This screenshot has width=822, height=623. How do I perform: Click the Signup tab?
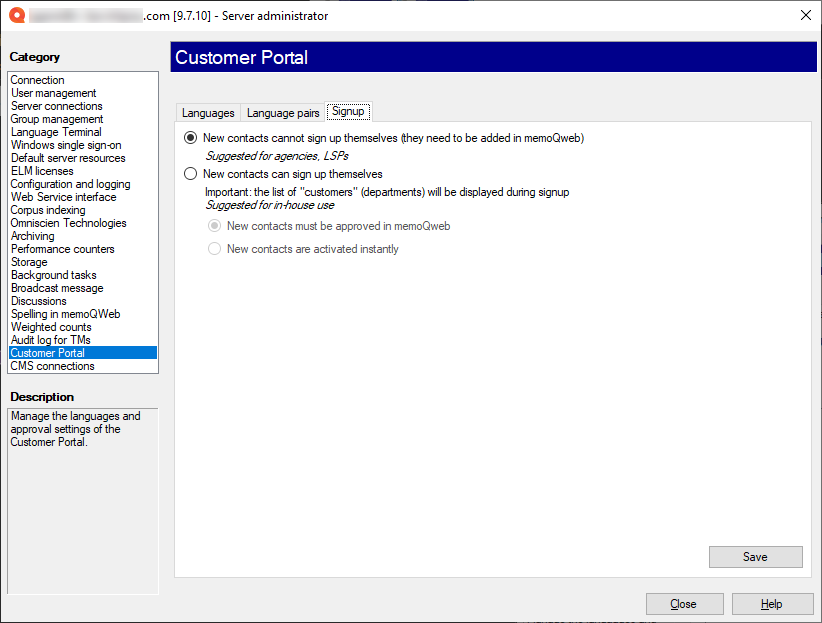348,112
